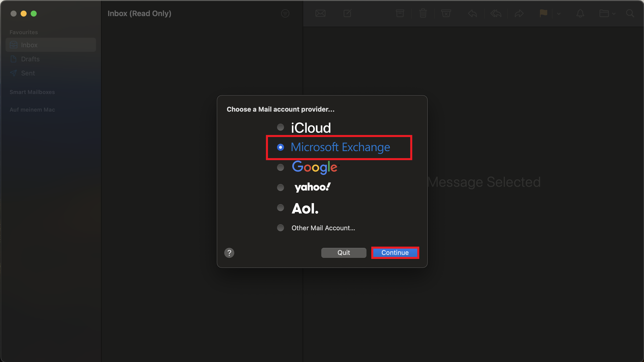Open the search magnifier icon
The image size is (644, 362).
(x=630, y=13)
